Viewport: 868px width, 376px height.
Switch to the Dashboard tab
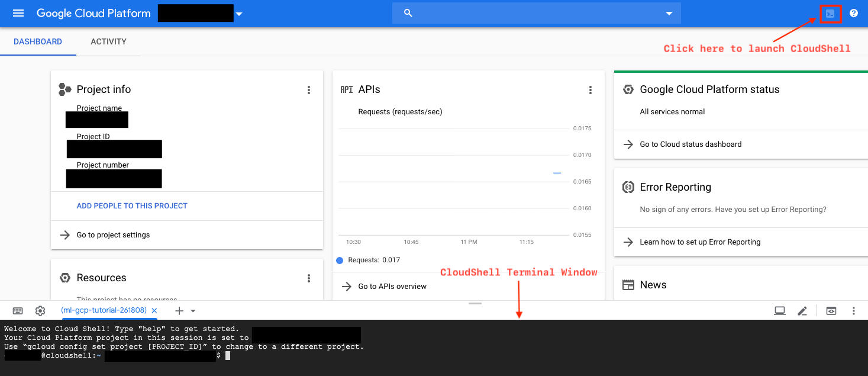point(38,42)
